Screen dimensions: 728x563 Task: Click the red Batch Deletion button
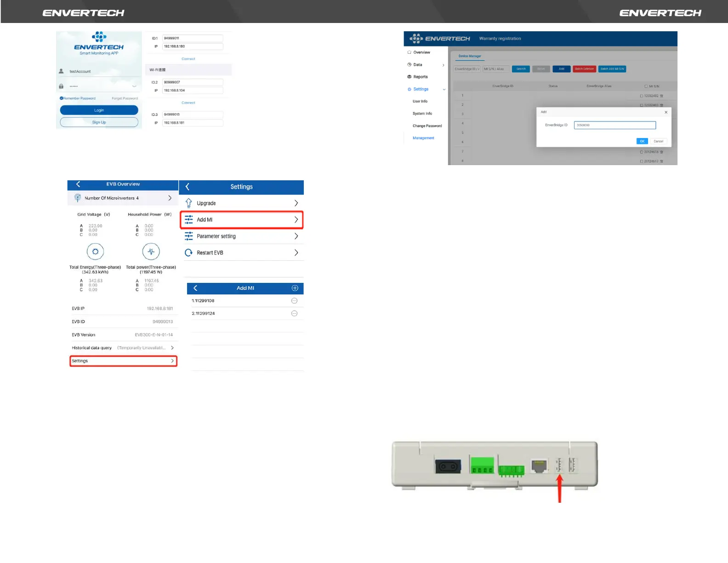coord(585,69)
